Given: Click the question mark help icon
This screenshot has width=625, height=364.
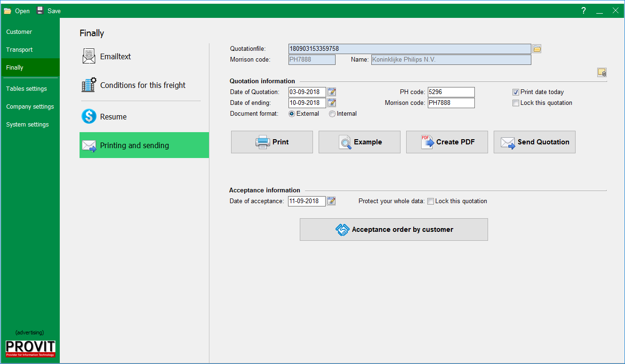Looking at the screenshot, I should coord(584,11).
